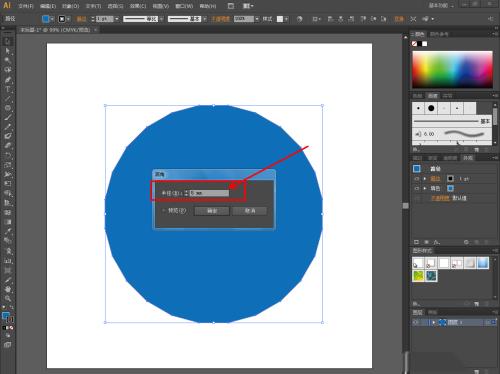Viewport: 500px width, 374px height.
Task: Open the Type menu
Action: tap(93, 6)
